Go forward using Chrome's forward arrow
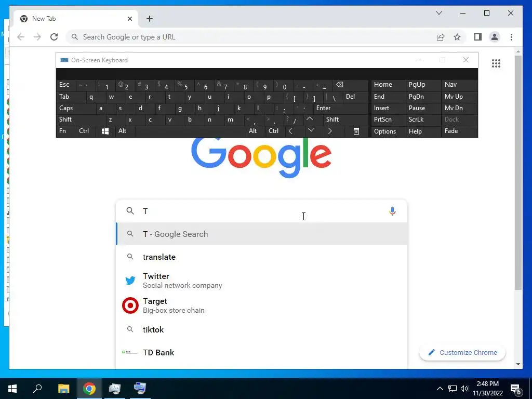 37,37
